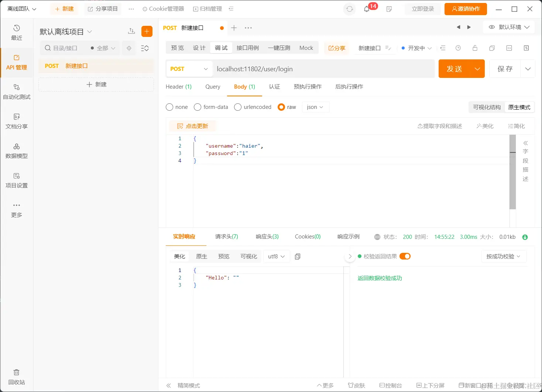Switch to 原生模式 mode
The height and width of the screenshot is (392, 542).
pyautogui.click(x=519, y=107)
